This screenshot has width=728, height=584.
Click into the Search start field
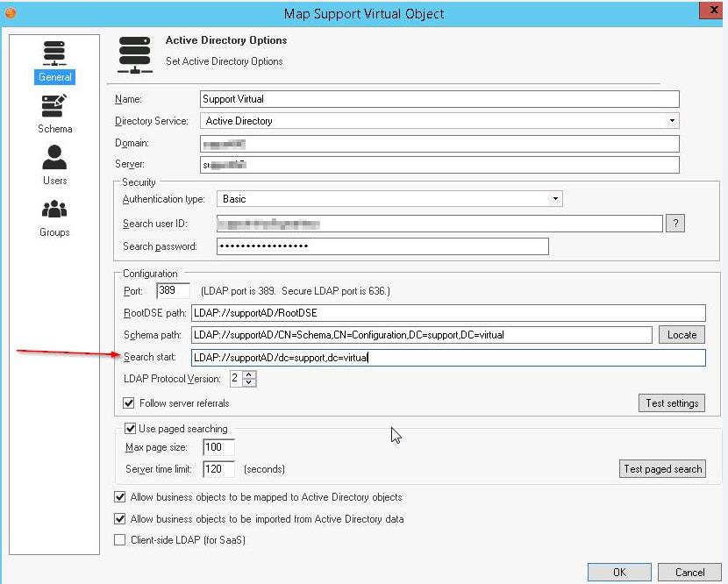point(447,358)
